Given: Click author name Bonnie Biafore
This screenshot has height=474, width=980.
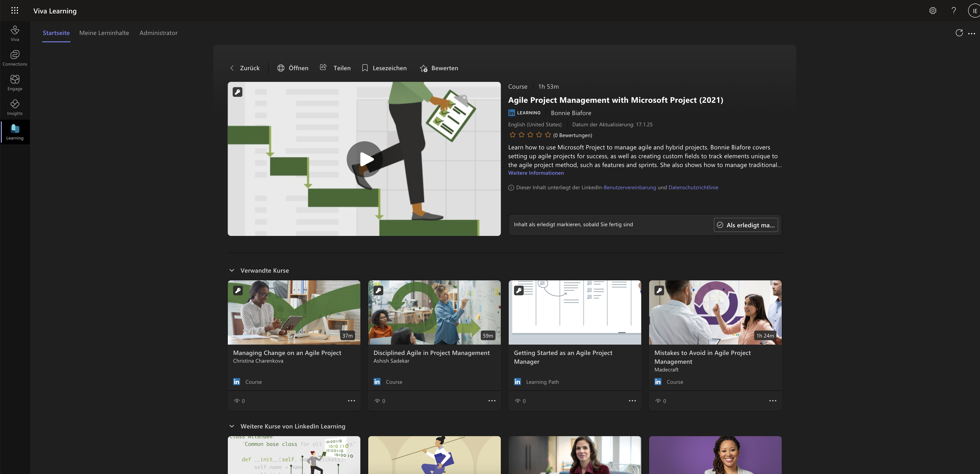Looking at the screenshot, I should [x=571, y=113].
